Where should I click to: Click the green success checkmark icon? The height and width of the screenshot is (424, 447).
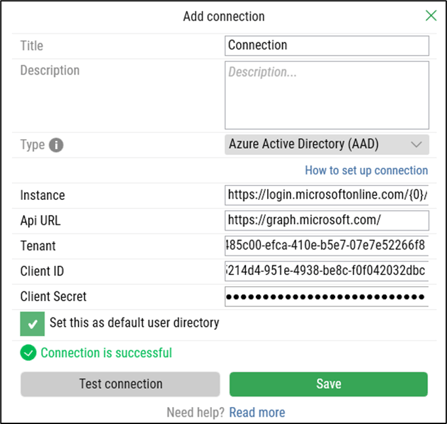(x=28, y=353)
